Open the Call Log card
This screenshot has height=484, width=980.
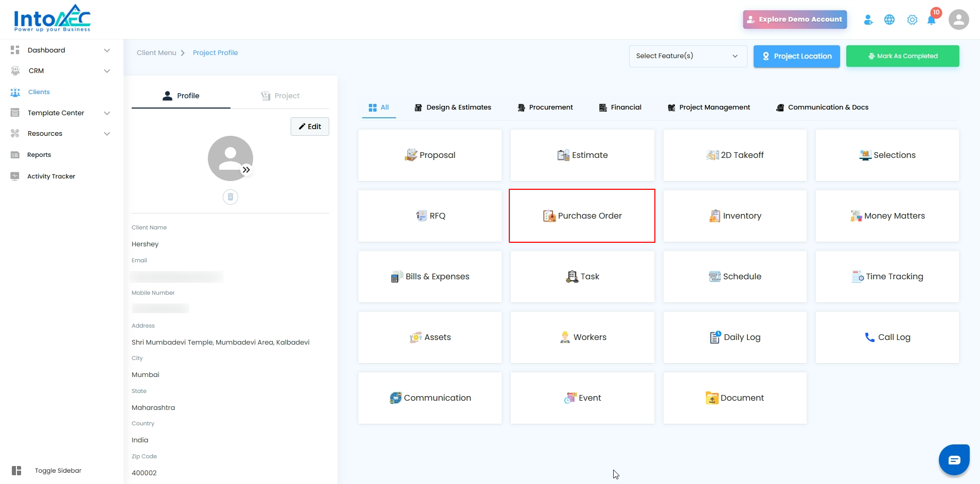pyautogui.click(x=887, y=337)
